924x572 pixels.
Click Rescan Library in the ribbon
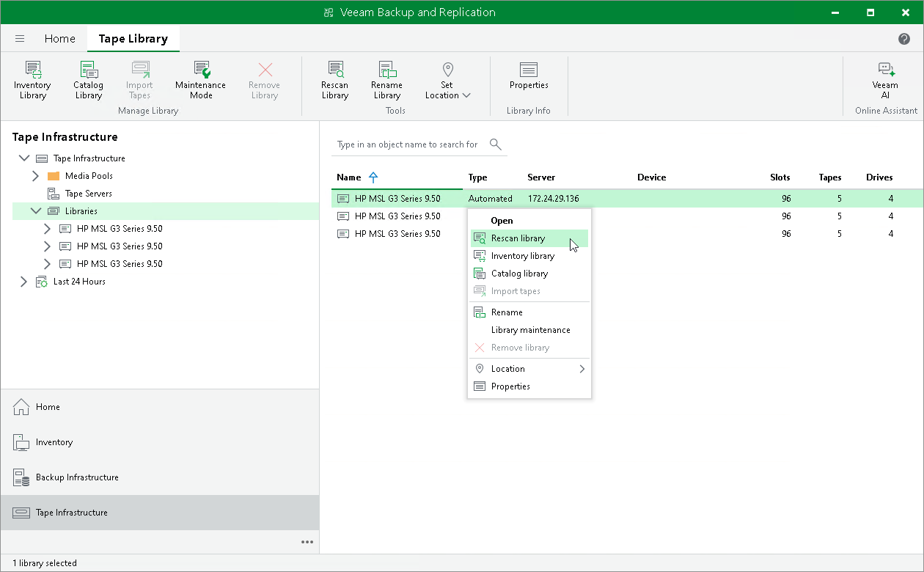[x=335, y=81]
